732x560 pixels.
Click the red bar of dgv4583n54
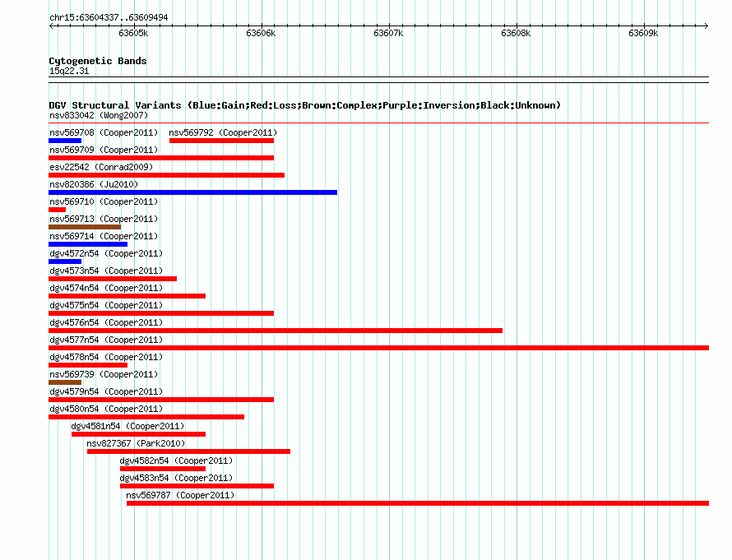(197, 486)
